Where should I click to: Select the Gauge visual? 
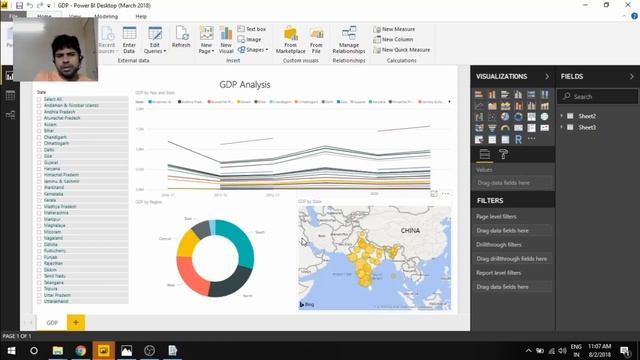505,128
